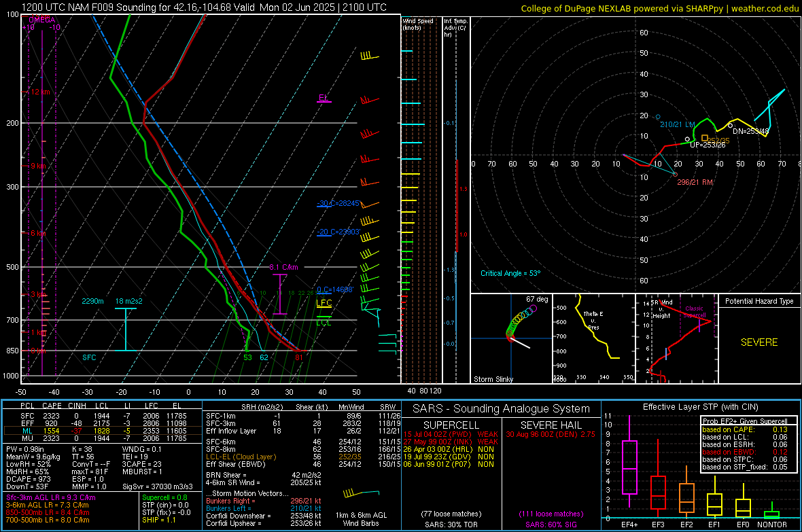This screenshot has width=802, height=532.
Task: Click the Wind Speed (knots) panel heading
Action: pos(418,24)
